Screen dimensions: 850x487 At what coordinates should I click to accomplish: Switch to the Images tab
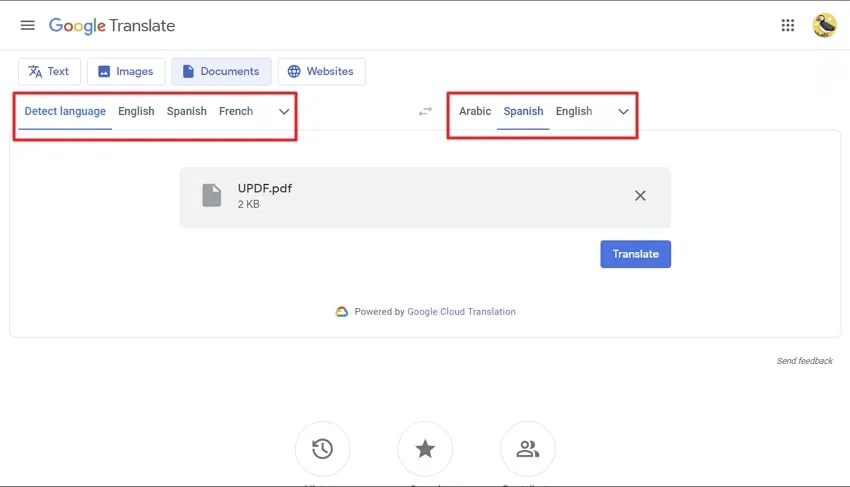126,72
